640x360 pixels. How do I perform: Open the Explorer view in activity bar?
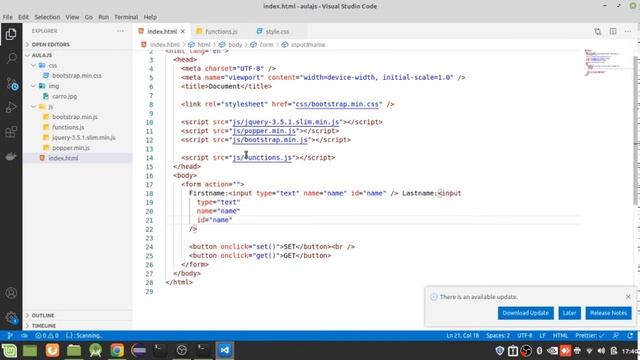(11, 34)
